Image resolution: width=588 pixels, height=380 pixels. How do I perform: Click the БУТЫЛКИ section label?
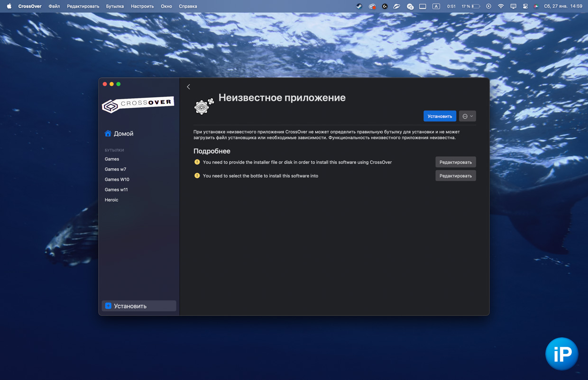(114, 150)
